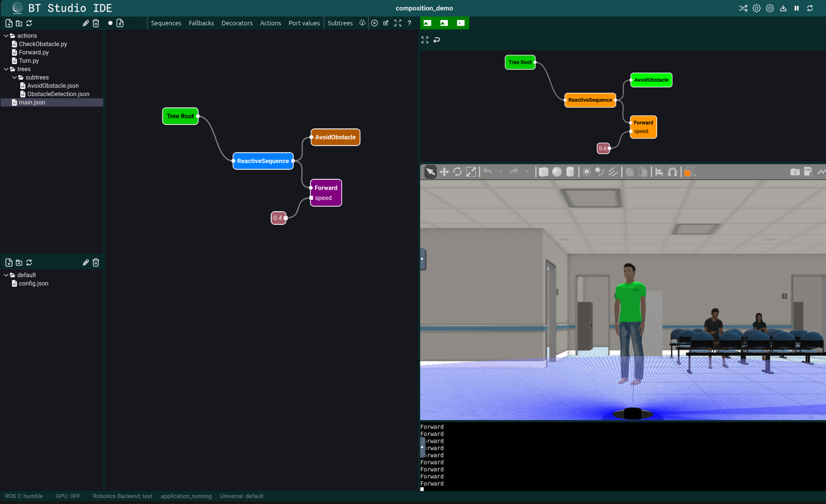Enable Gazebo rotate mode
Viewport: 826px width, 504px height.
[457, 172]
